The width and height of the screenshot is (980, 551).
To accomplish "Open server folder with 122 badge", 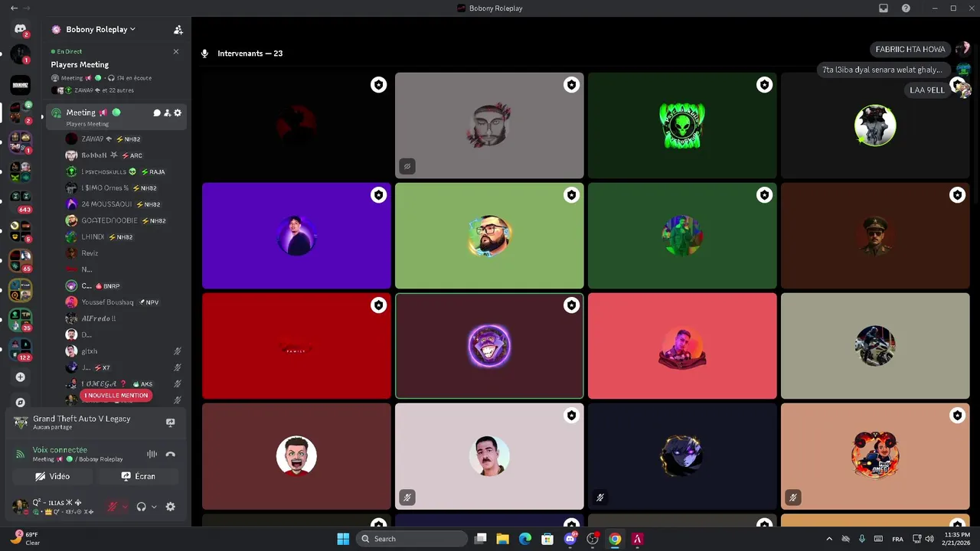I will [x=21, y=350].
